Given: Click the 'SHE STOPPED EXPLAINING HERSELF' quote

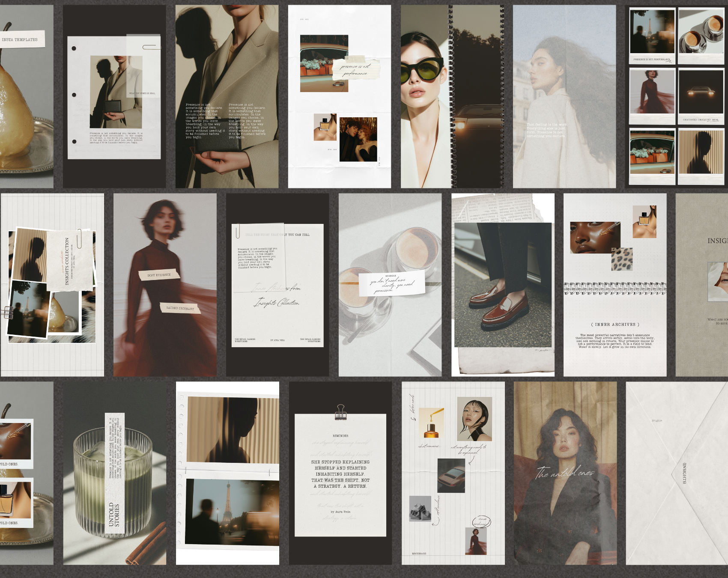Looking at the screenshot, I should click(340, 474).
